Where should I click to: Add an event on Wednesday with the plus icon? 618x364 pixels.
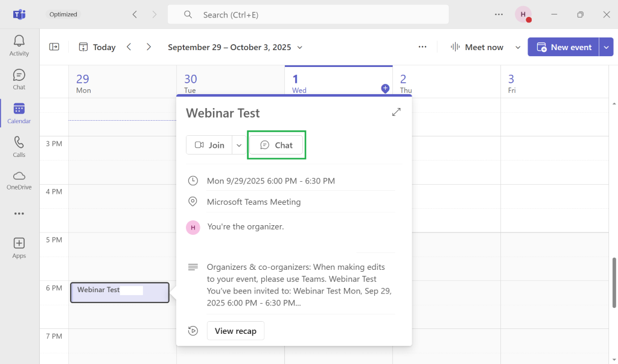pyautogui.click(x=385, y=88)
